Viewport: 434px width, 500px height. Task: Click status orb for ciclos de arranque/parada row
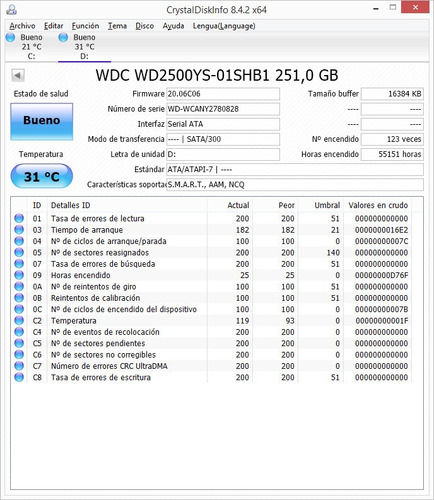tap(19, 241)
